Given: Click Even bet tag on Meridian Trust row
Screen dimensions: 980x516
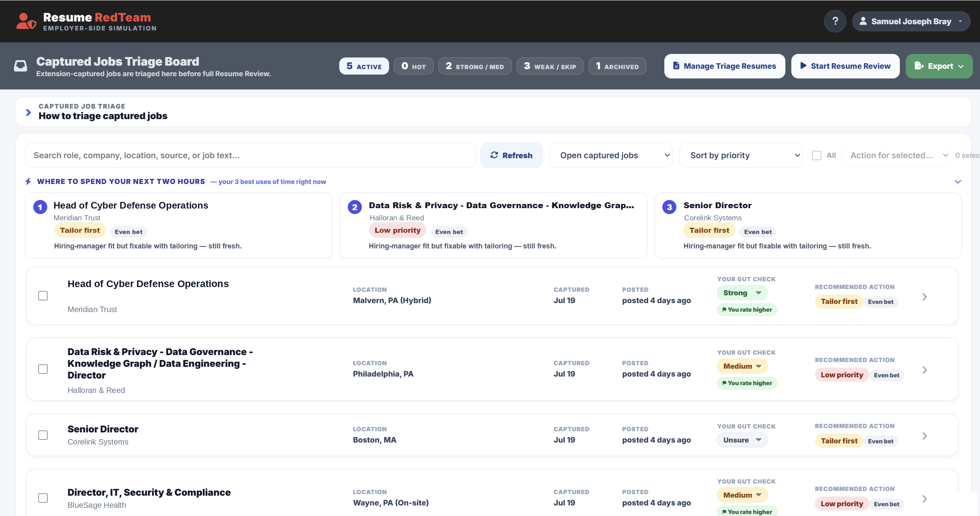Looking at the screenshot, I should (880, 302).
